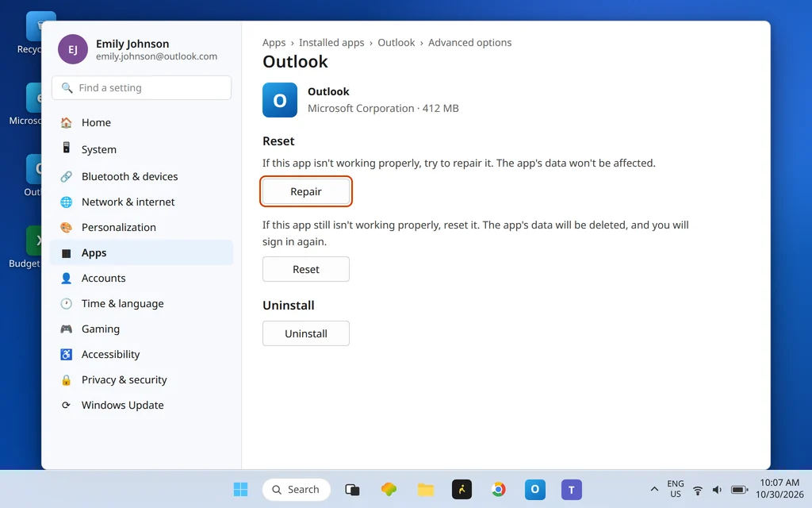
Task: Show hidden tray icons chevron
Action: coord(654,489)
